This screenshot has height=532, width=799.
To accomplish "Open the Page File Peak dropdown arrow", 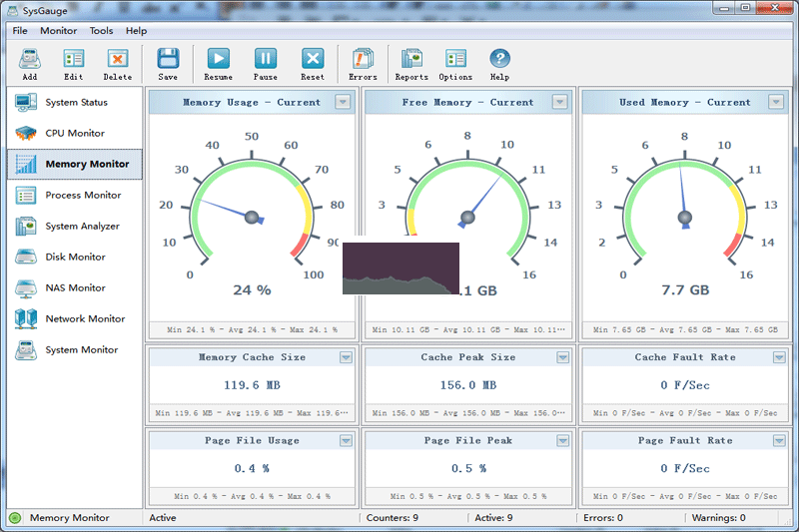I will coord(560,440).
